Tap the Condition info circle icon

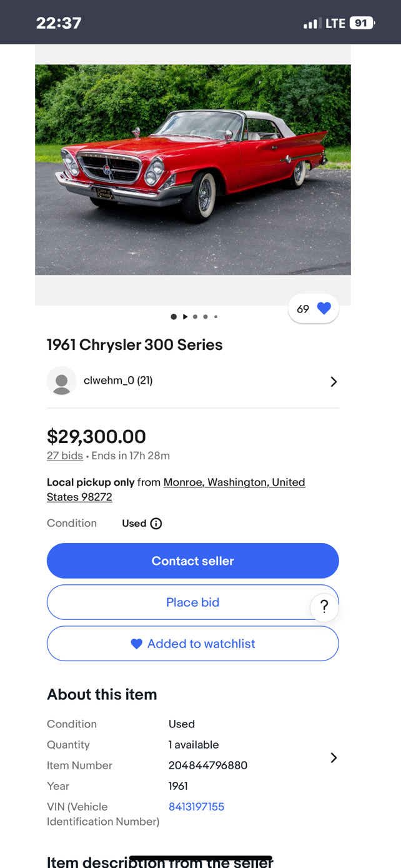coord(156,524)
